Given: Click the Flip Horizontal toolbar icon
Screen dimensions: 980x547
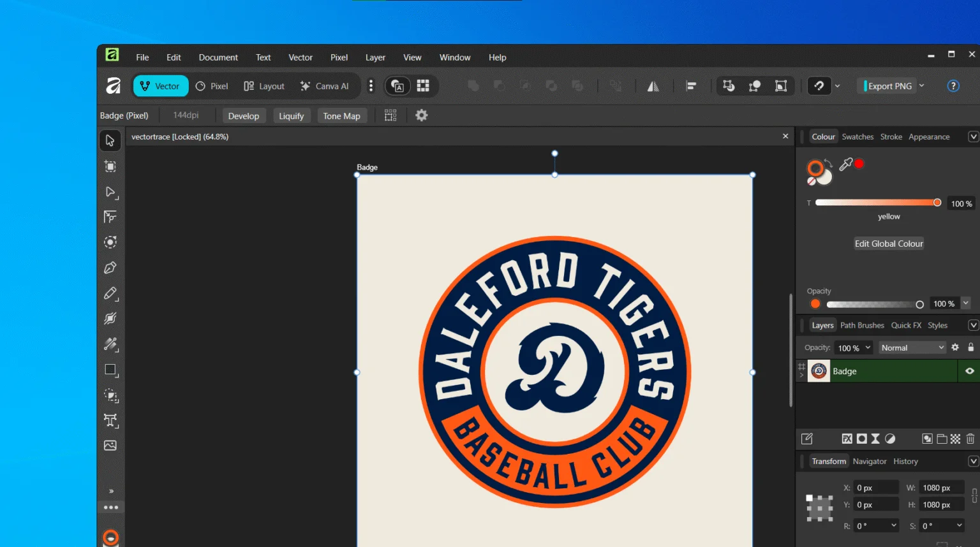Looking at the screenshot, I should (653, 86).
